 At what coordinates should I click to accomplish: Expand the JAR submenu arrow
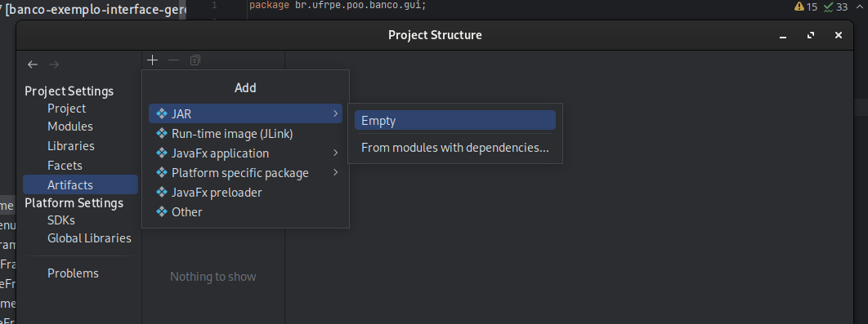(x=335, y=113)
